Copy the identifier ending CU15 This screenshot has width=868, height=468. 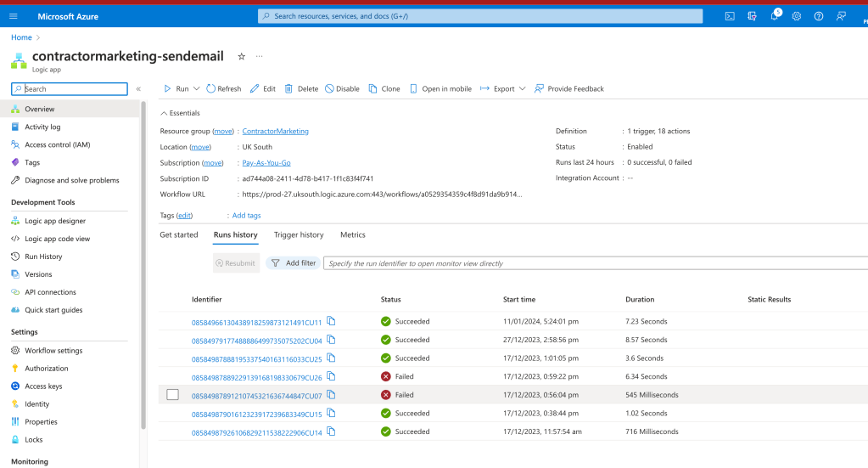[331, 413]
